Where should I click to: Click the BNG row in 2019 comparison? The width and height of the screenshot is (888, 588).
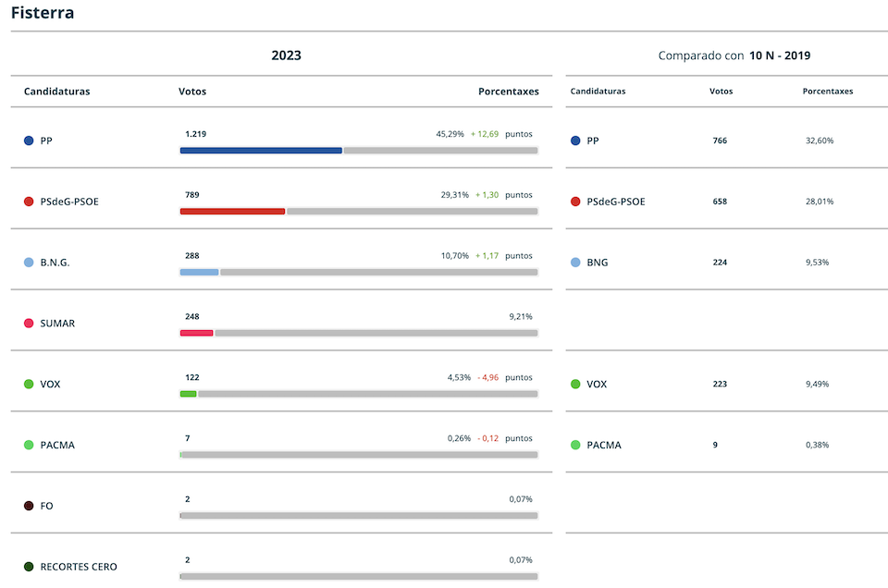tap(727, 262)
